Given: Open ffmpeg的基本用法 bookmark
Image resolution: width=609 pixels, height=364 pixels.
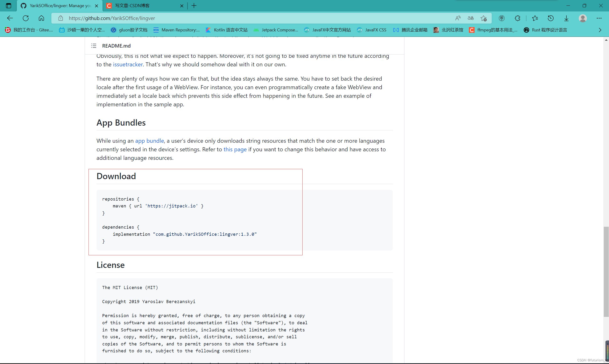Looking at the screenshot, I should (x=493, y=30).
